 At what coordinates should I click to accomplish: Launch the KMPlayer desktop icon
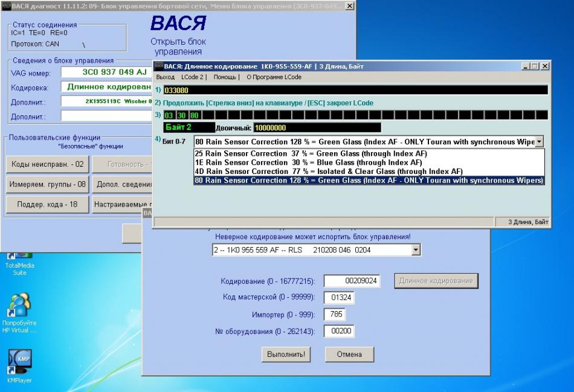[x=19, y=365]
